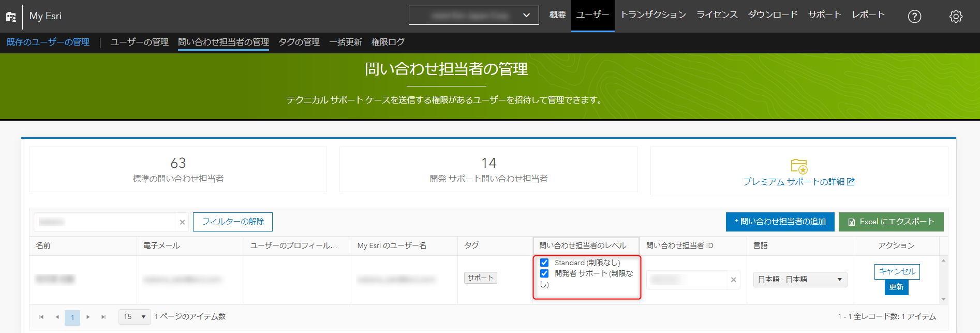Viewport: 980px width, 333px height.
Task: Select page 1 in the pager
Action: pos(72,317)
